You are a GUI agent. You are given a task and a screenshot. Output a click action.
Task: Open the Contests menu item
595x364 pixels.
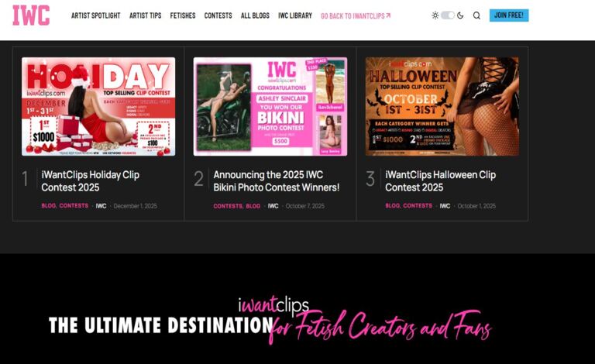coord(218,15)
